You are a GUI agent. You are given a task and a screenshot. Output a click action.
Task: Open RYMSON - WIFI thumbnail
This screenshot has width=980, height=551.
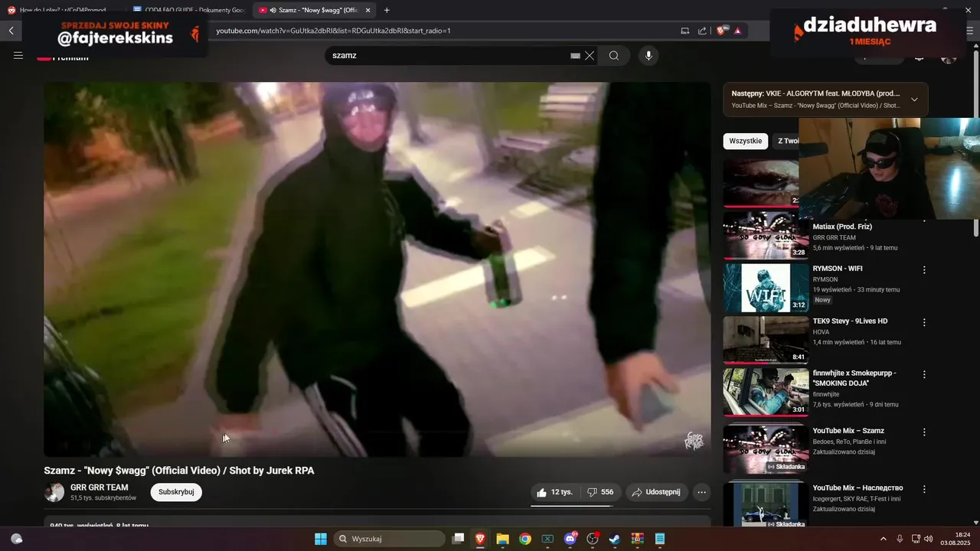point(766,288)
